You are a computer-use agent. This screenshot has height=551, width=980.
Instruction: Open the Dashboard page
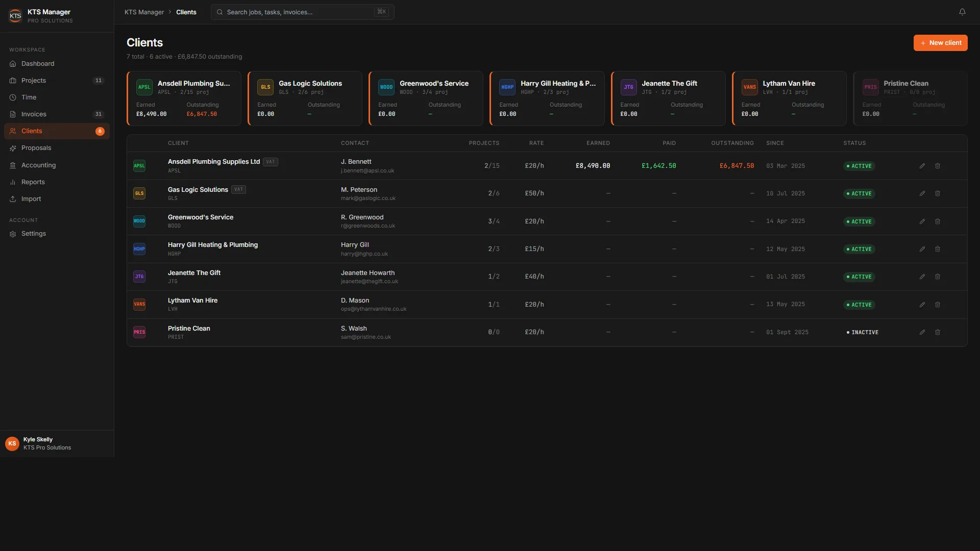coord(57,64)
